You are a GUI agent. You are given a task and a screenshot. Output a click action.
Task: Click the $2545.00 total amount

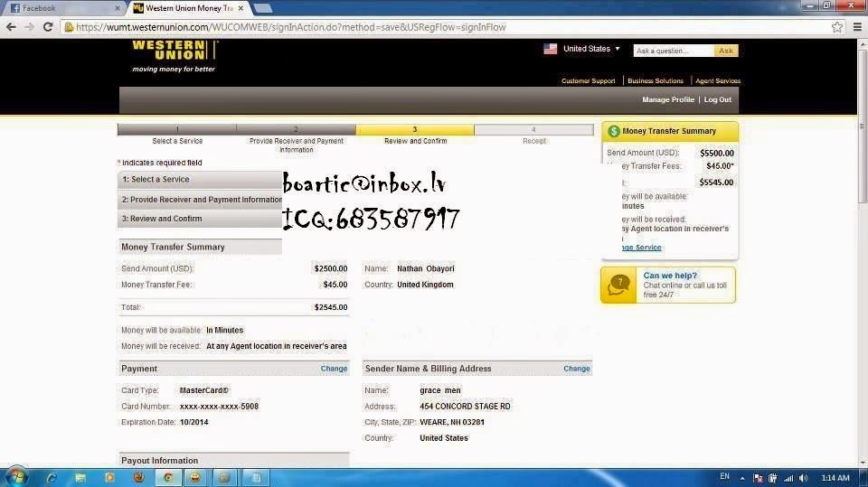[x=331, y=307]
